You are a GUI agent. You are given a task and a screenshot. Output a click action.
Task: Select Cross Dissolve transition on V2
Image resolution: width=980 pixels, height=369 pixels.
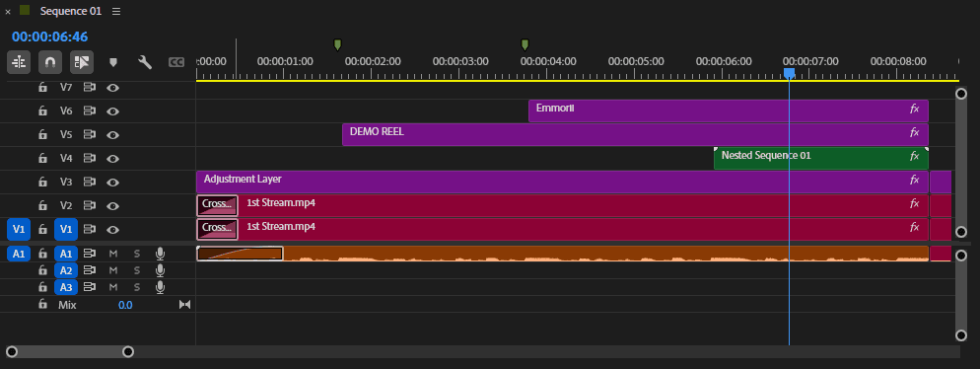218,206
